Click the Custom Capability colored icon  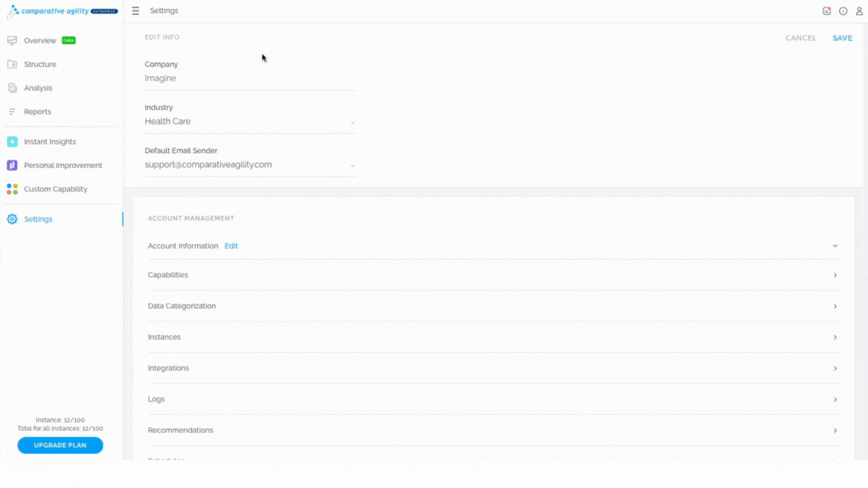(x=12, y=189)
